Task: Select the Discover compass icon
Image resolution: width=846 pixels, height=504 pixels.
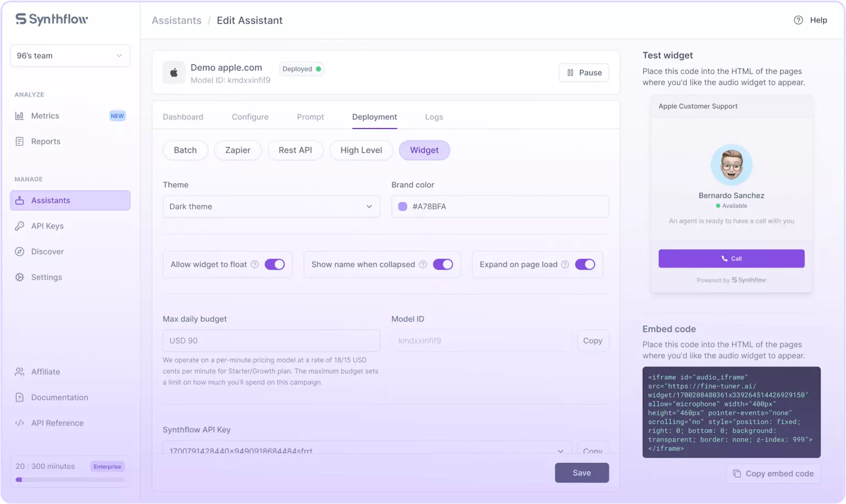Action: [19, 251]
